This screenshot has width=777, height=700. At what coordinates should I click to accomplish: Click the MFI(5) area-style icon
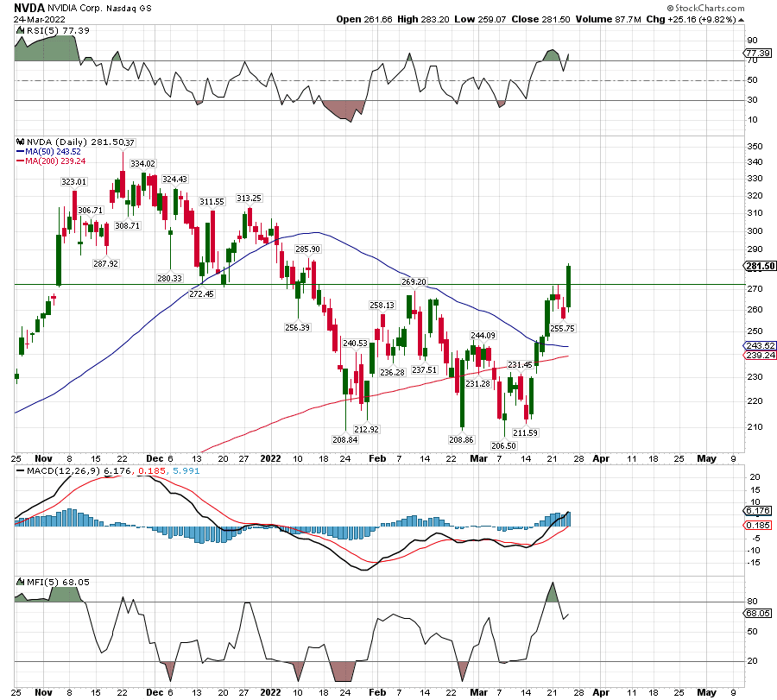tap(21, 582)
